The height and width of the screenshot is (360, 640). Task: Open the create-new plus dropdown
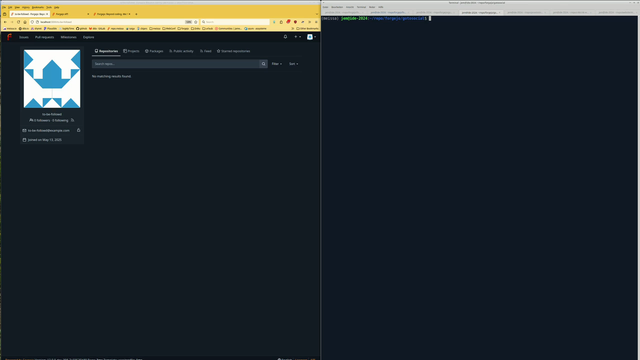coord(298,37)
